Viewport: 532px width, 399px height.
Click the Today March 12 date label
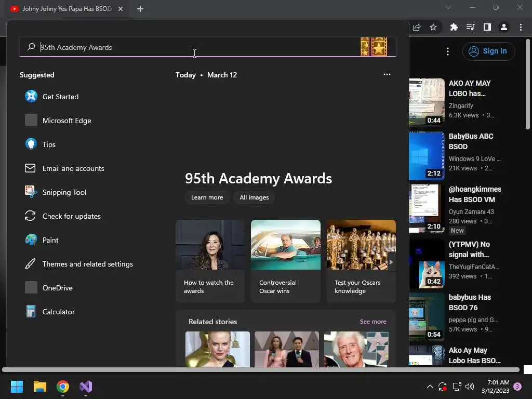click(206, 75)
